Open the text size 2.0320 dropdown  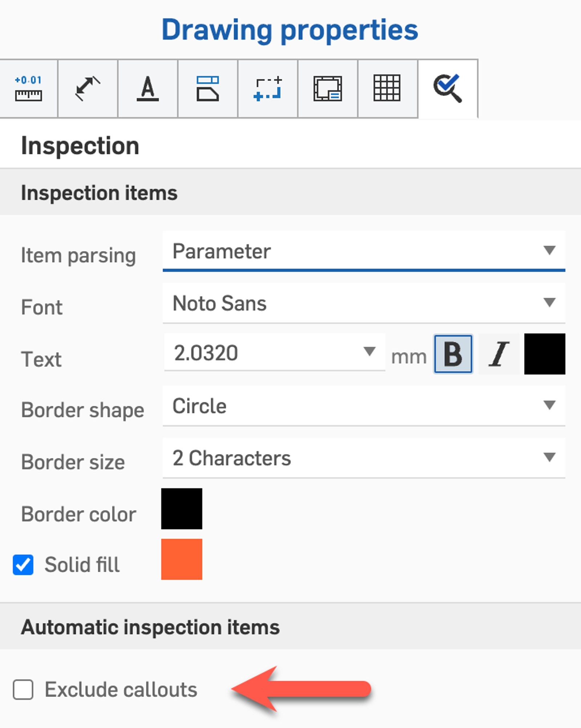275,352
